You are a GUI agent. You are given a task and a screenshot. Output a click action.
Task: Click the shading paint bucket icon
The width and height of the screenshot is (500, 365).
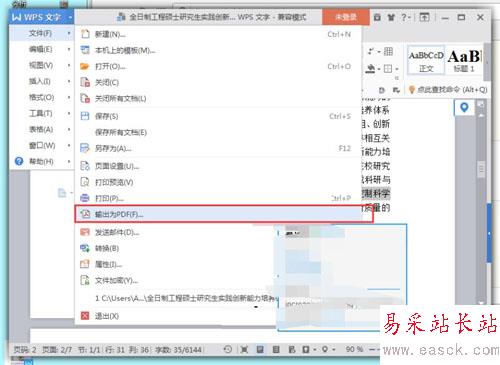tap(370, 69)
